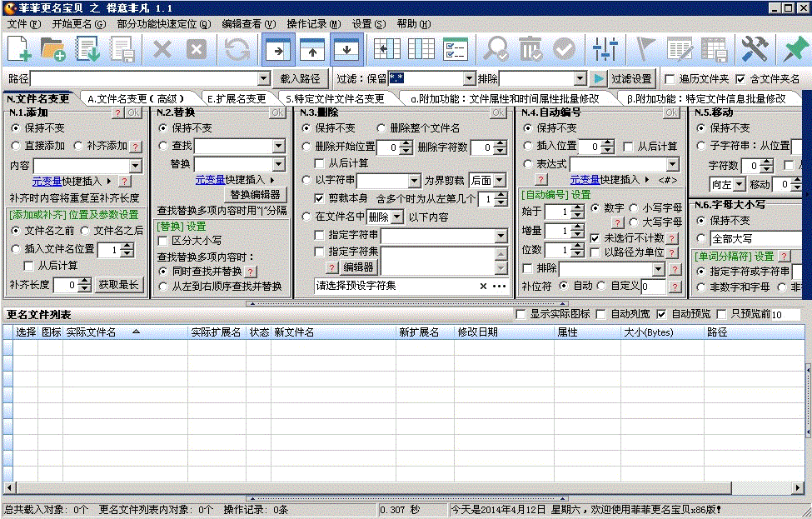This screenshot has height=519, width=812.
Task: Click the wrench and screwdriver tools icon
Action: click(755, 50)
